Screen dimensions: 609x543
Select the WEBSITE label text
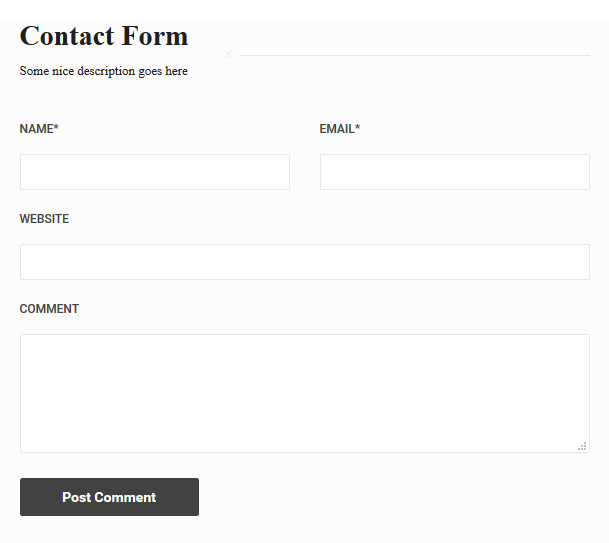pyautogui.click(x=44, y=219)
